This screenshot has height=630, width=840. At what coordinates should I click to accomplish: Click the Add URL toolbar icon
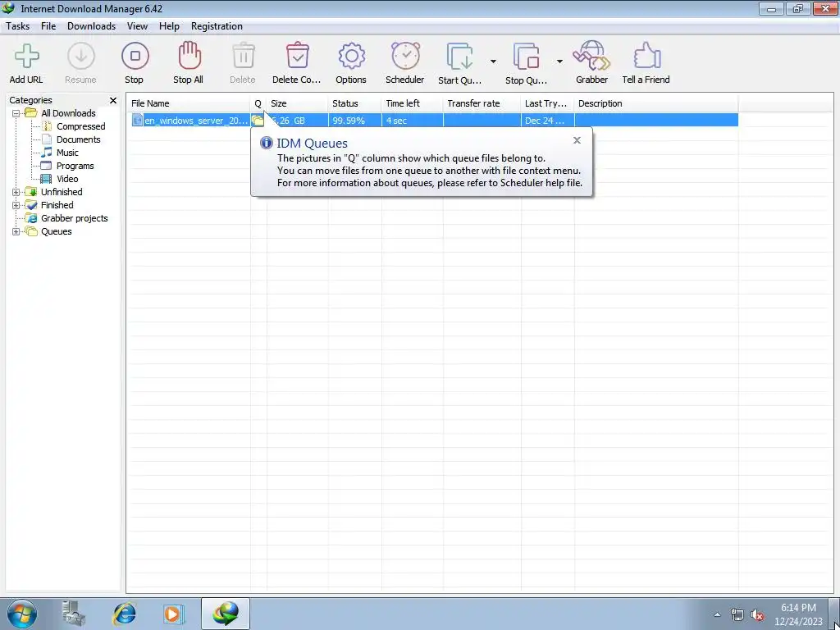click(26, 57)
